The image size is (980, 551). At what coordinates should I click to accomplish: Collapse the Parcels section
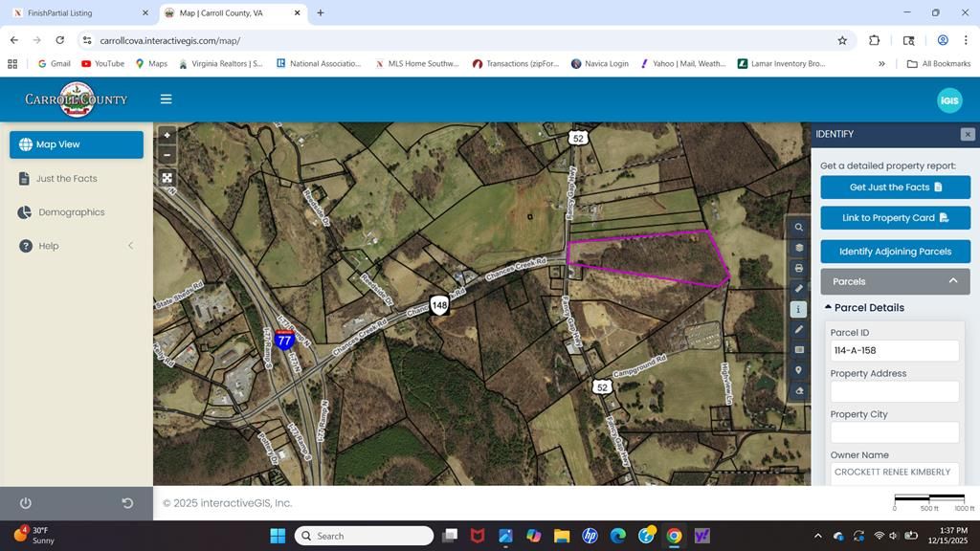click(953, 280)
